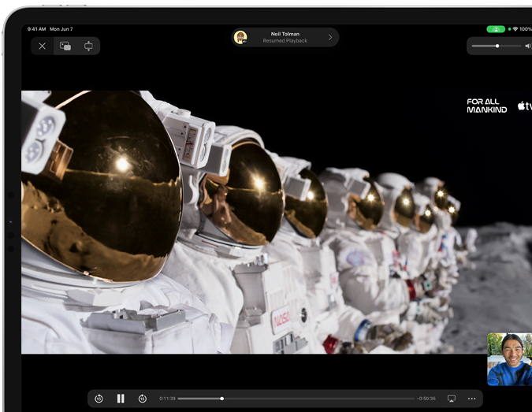The image size is (532, 412).
Task: Tap Neil Tolman's avatar icon
Action: (x=240, y=37)
